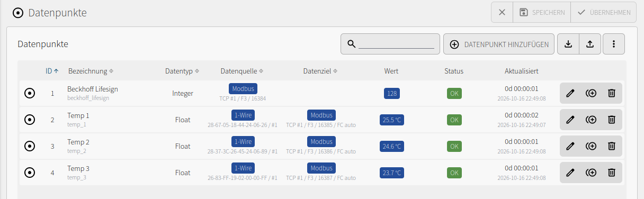This screenshot has height=199, width=644.
Task: Click the Status column header
Action: [454, 71]
